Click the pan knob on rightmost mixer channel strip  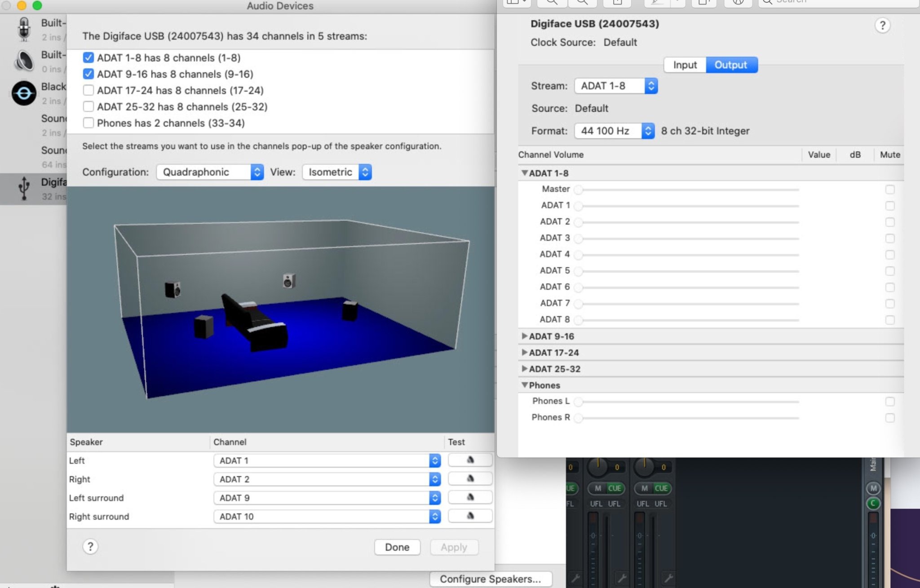[645, 467]
